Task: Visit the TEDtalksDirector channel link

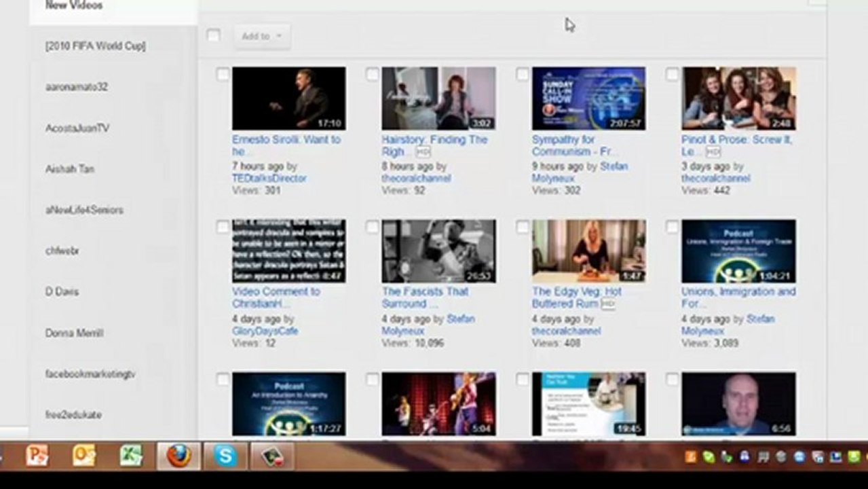Action: click(269, 178)
